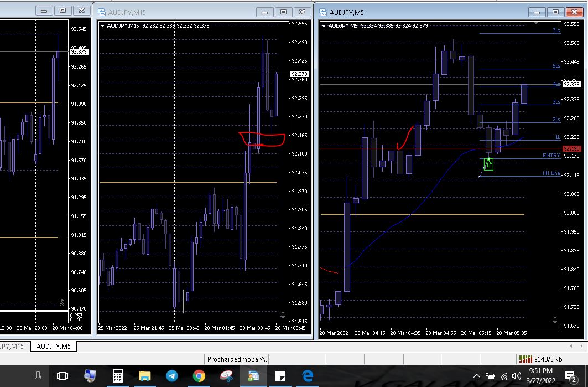Open Microsoft Edge from the taskbar
Image resolution: width=588 pixels, height=387 pixels.
(x=308, y=376)
